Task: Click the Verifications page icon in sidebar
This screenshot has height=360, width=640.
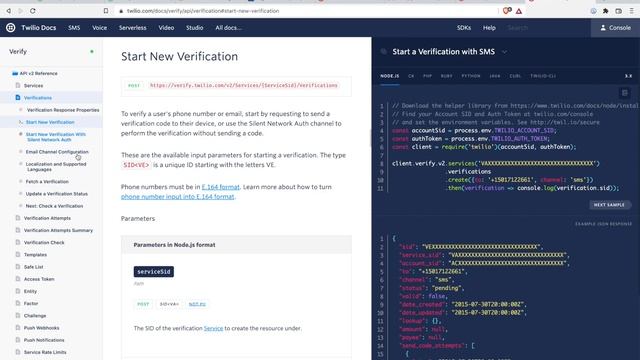Action: point(18,98)
